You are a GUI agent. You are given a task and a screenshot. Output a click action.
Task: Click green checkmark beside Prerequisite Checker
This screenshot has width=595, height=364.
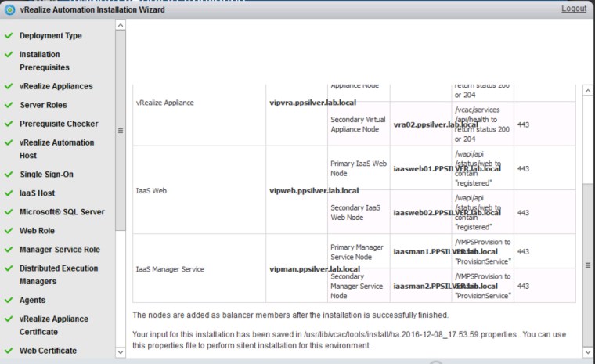click(x=9, y=124)
